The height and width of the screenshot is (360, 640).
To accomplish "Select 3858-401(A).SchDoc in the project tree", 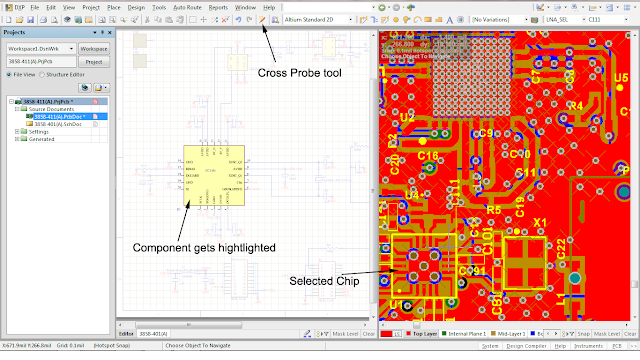I will tap(58, 124).
